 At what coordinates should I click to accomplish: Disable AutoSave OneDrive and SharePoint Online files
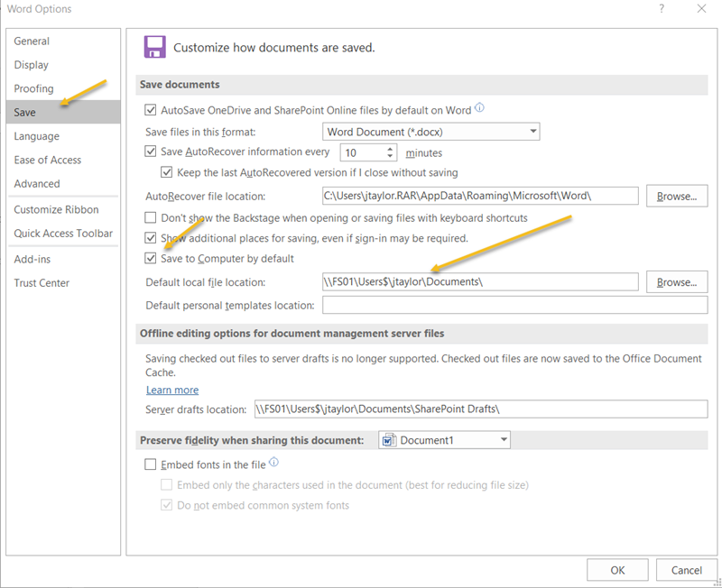point(151,108)
